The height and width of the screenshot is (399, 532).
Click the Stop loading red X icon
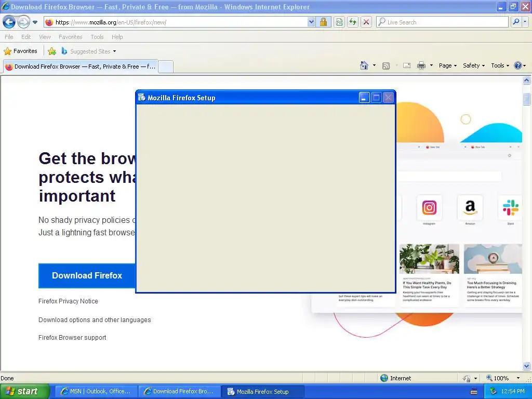366,22
